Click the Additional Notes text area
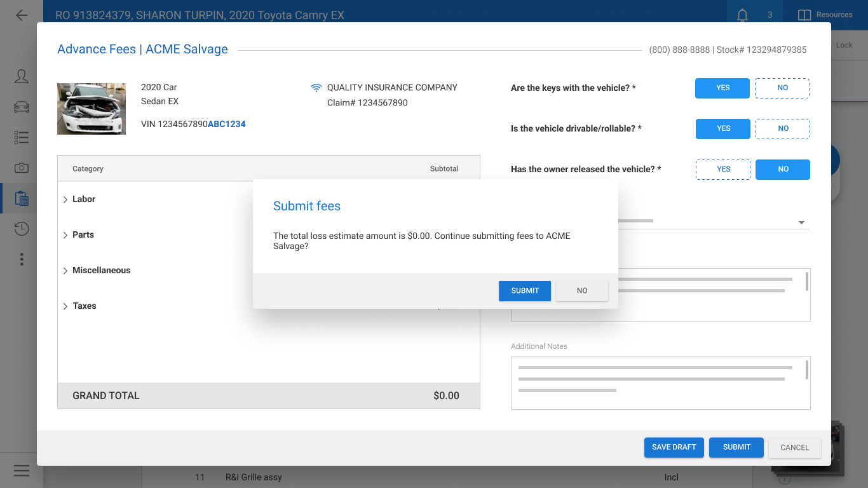This screenshot has width=868, height=488. tap(660, 383)
